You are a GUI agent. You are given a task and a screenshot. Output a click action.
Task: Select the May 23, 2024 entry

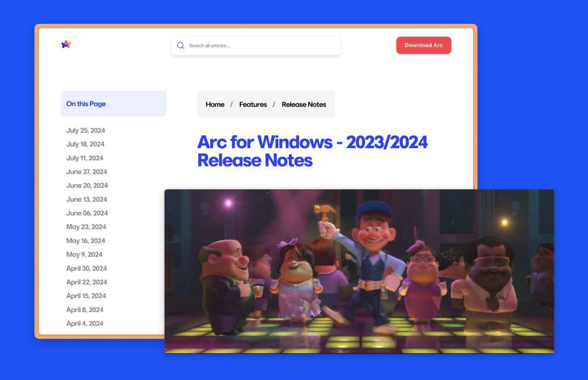86,227
